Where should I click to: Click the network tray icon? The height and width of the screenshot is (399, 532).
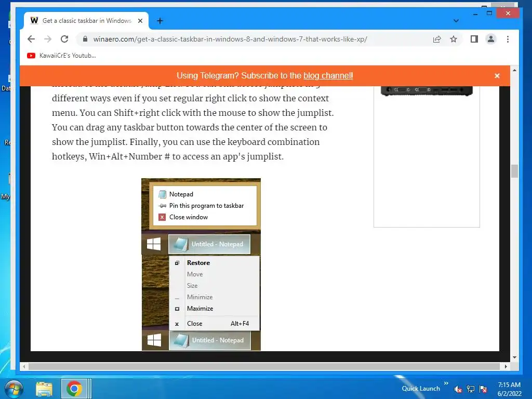click(471, 389)
